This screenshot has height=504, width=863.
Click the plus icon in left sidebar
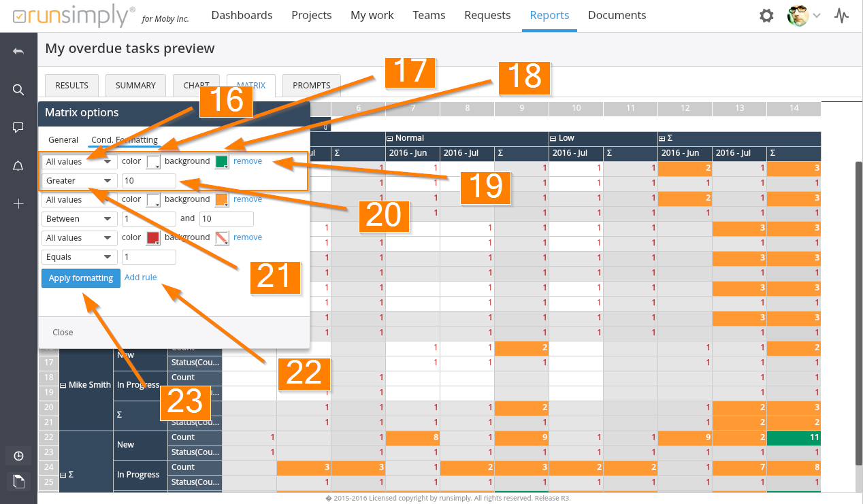(x=18, y=204)
